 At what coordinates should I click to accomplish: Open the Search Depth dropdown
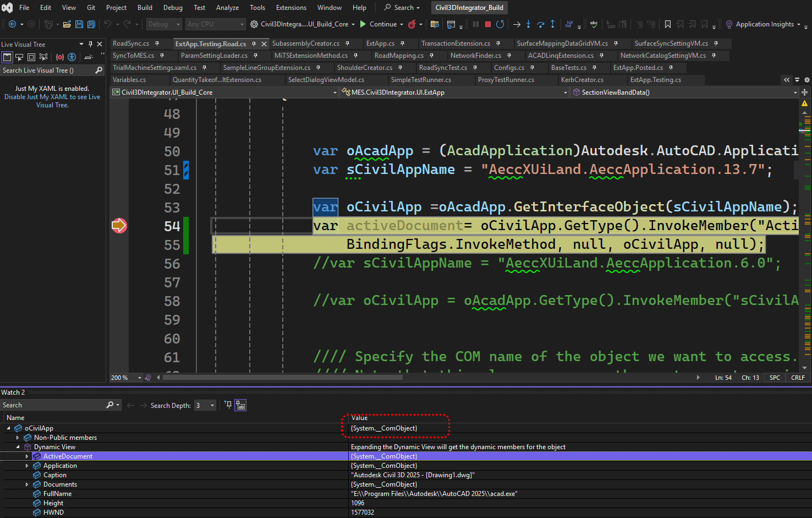point(212,406)
